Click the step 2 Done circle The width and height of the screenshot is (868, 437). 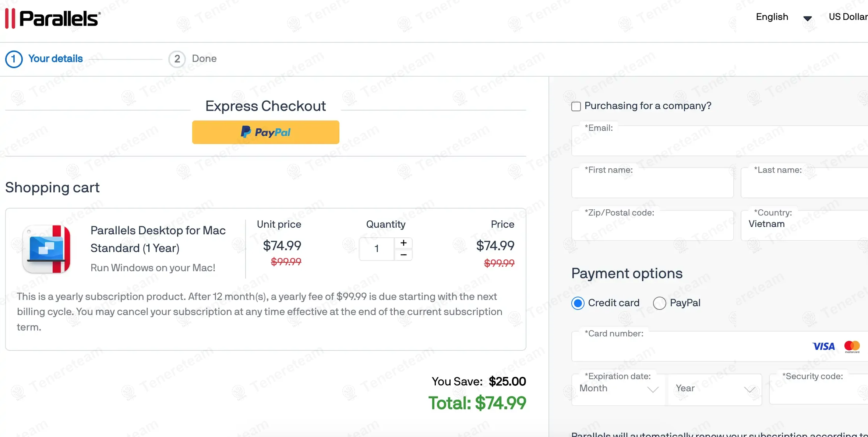(177, 59)
